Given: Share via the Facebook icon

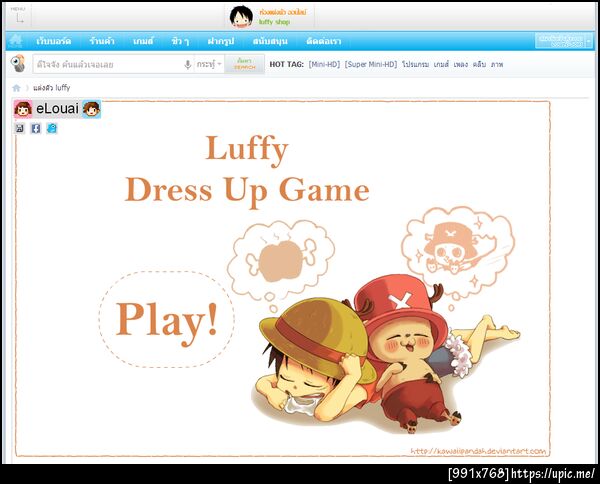Looking at the screenshot, I should tap(36, 128).
